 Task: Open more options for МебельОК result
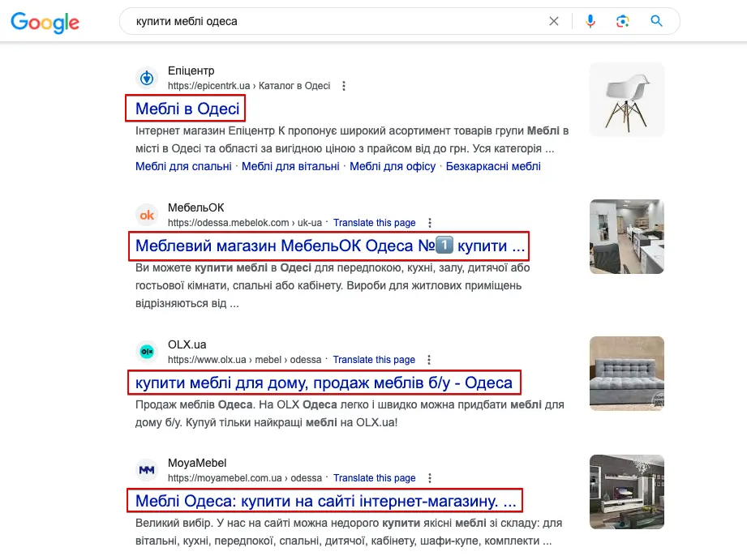click(x=429, y=223)
